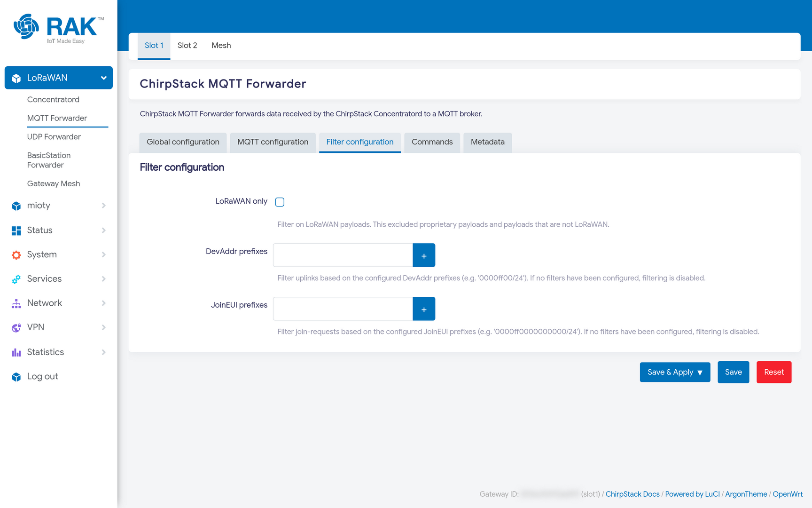Click the red Reset button
The height and width of the screenshot is (508, 812).
pos(774,372)
